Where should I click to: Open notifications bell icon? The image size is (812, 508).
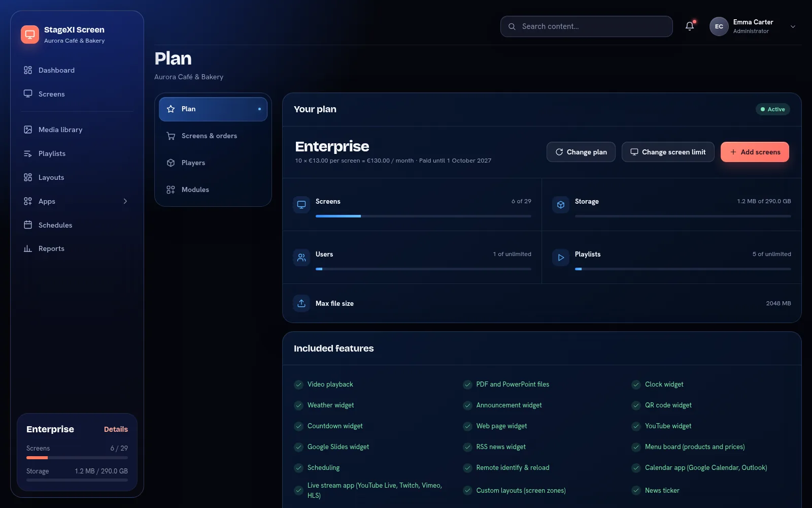tap(689, 26)
